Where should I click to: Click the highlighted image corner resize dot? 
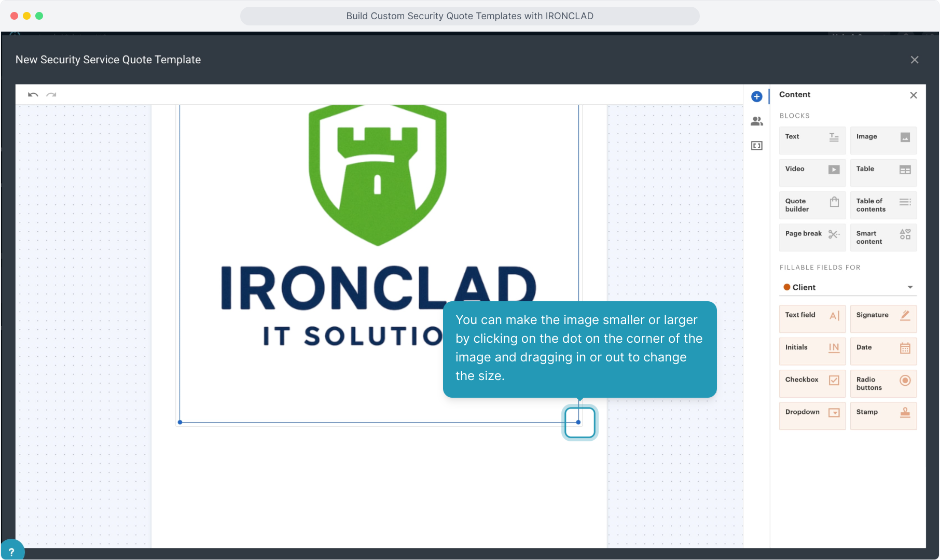pos(578,422)
